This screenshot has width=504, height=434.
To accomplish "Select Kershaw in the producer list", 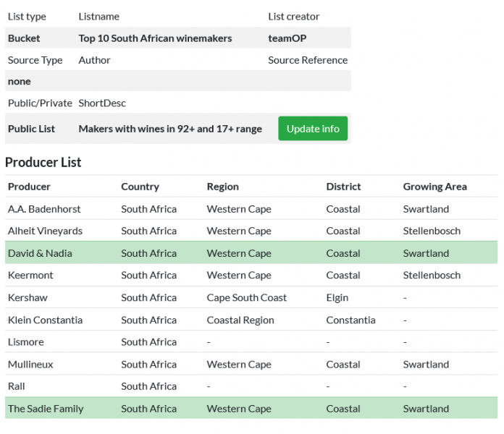I will 28,297.
